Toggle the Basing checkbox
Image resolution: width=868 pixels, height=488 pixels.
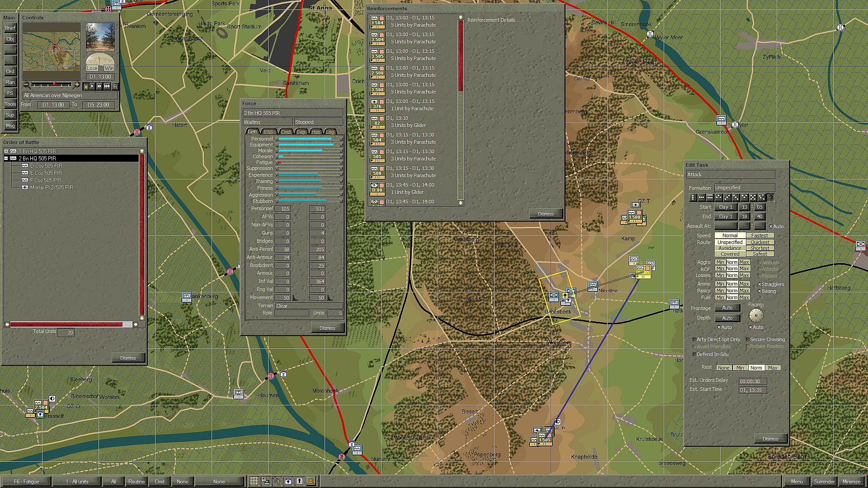(x=760, y=291)
